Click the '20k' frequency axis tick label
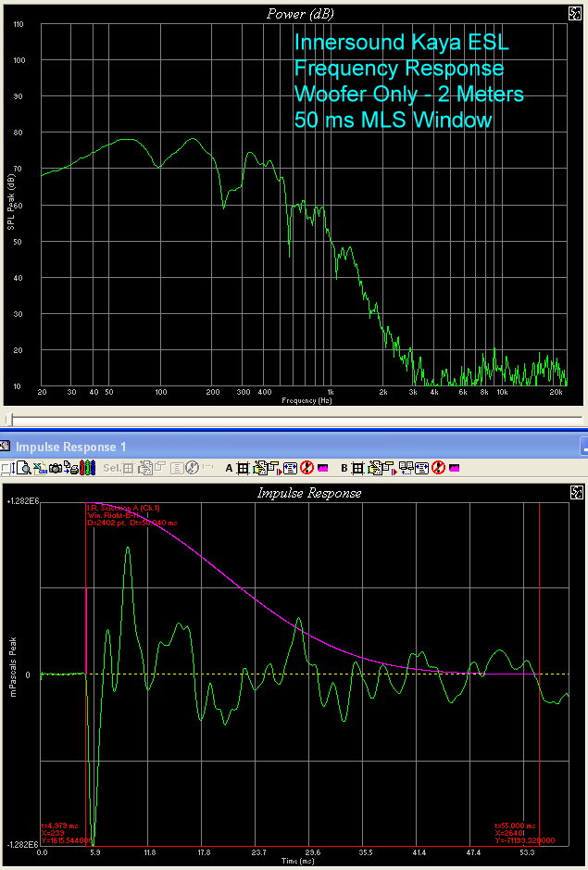 coord(557,392)
